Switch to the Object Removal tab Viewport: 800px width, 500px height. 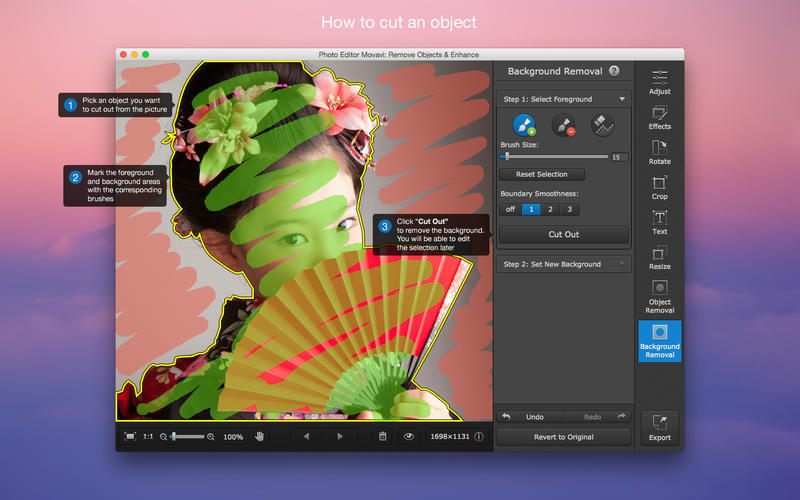(659, 298)
